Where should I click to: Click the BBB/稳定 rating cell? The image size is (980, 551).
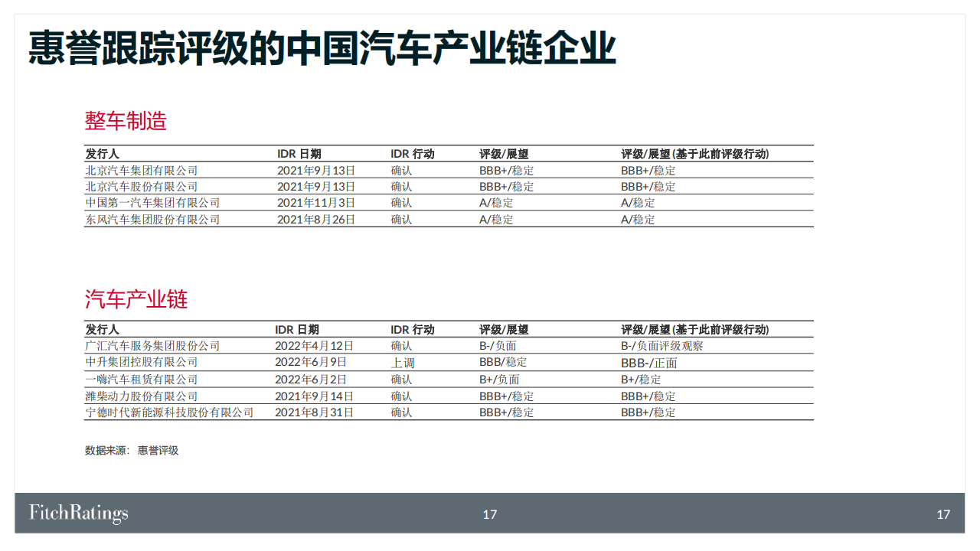pyautogui.click(x=504, y=362)
